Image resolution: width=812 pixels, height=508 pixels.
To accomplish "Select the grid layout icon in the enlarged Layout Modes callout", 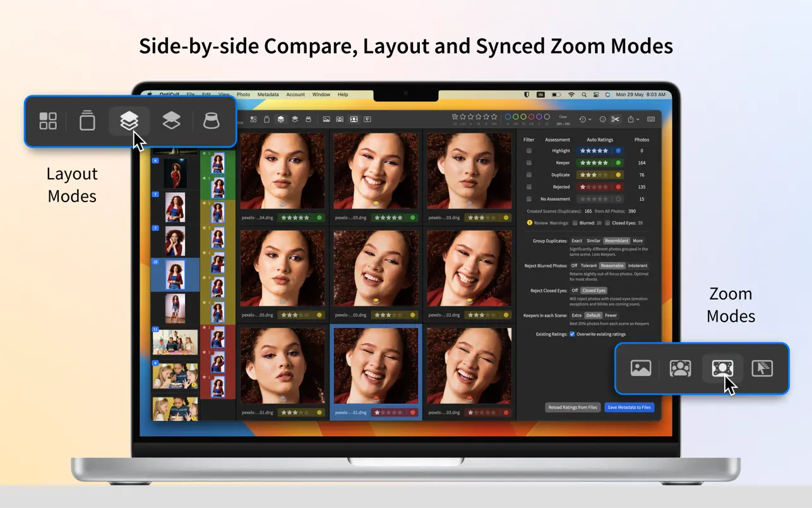I will pos(48,121).
